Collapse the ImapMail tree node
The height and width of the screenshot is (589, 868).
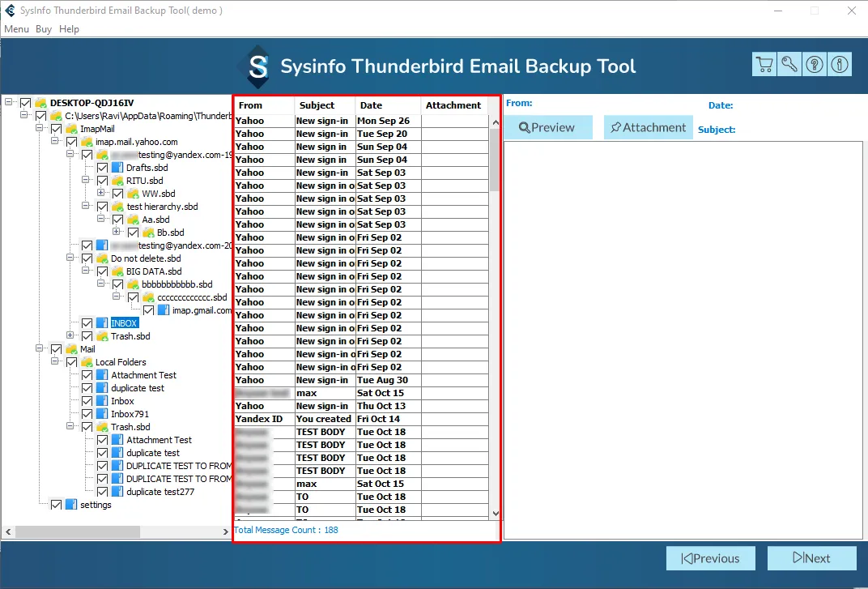pos(40,129)
